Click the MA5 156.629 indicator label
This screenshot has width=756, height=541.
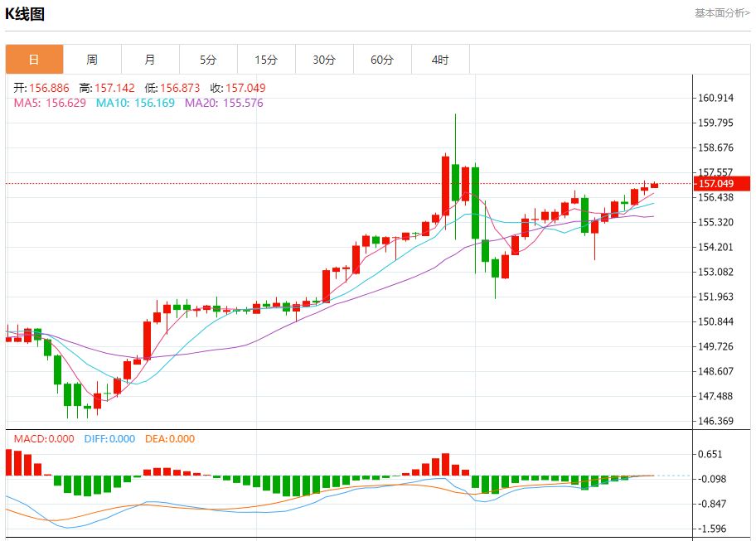[x=50, y=103]
